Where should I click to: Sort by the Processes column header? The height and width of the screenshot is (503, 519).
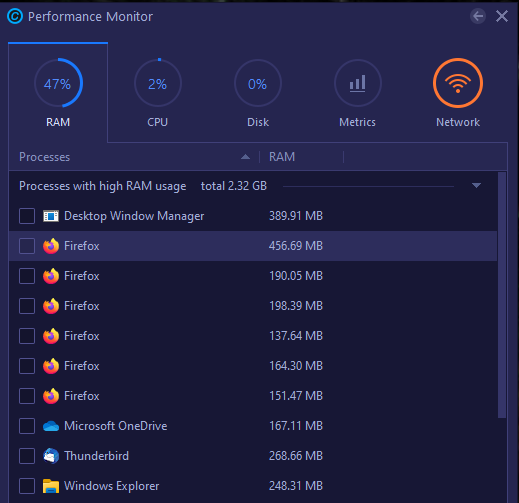point(44,157)
